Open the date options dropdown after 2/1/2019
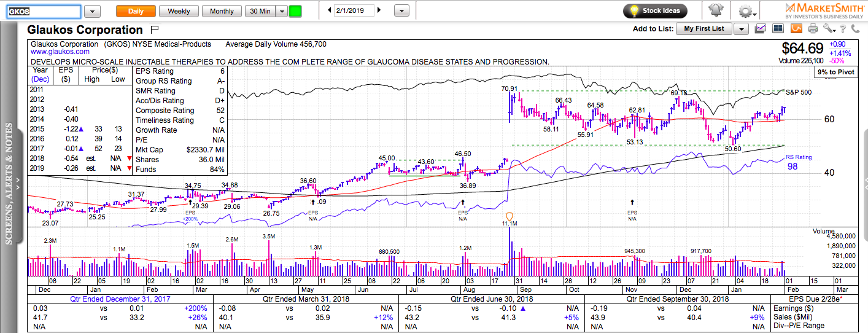The width and height of the screenshot is (868, 333). coord(401,11)
